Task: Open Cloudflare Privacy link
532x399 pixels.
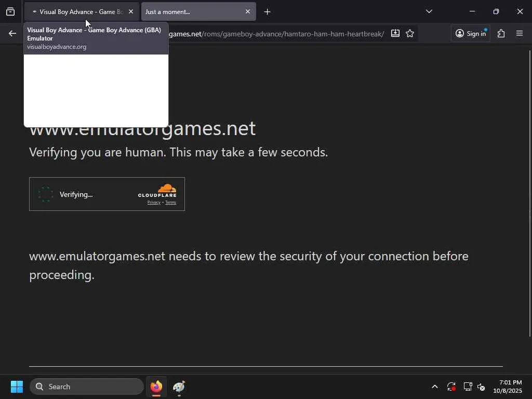Action: [x=154, y=203]
